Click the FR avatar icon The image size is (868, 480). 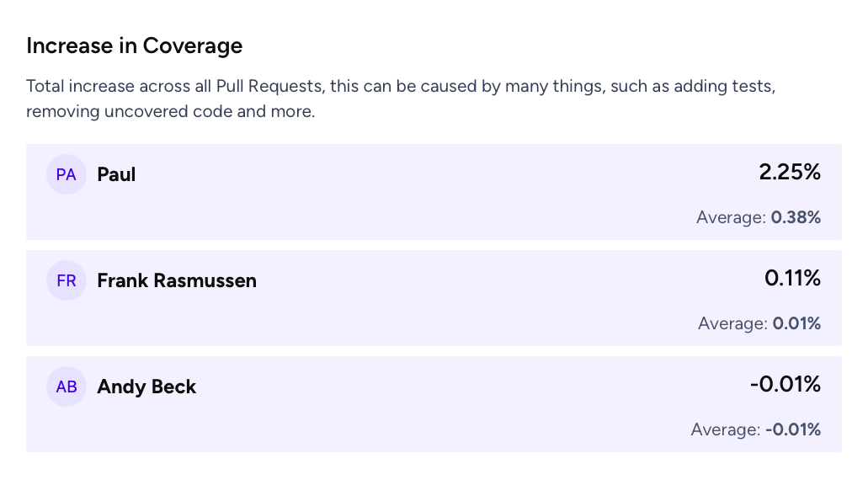tap(67, 281)
